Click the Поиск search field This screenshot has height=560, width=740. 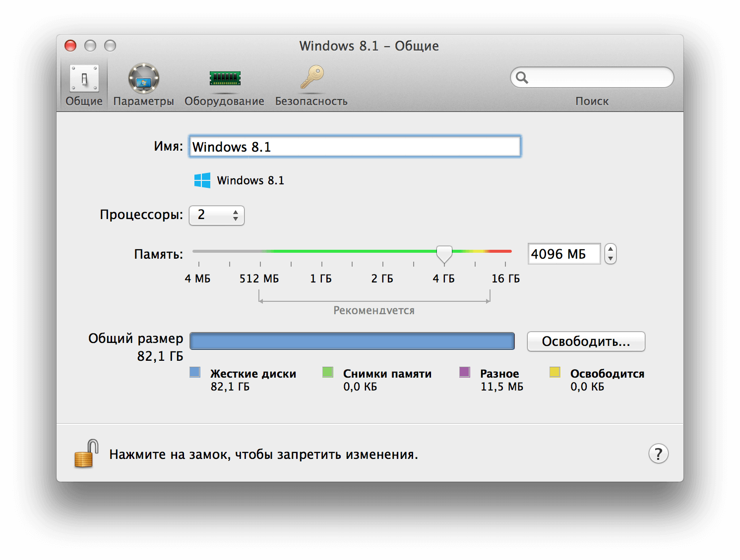(x=592, y=77)
